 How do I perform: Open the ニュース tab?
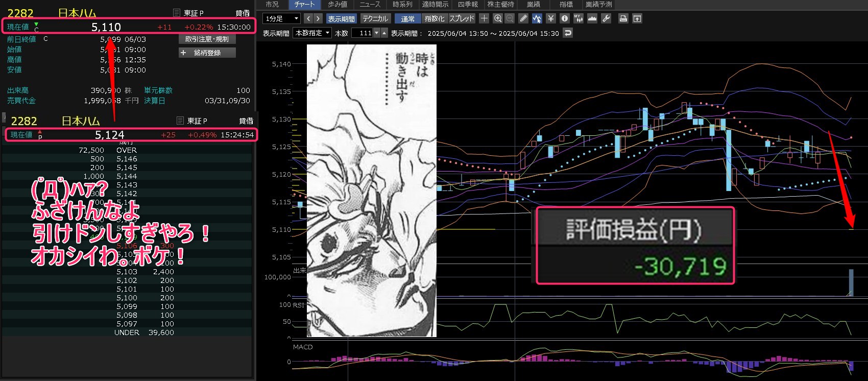point(370,5)
